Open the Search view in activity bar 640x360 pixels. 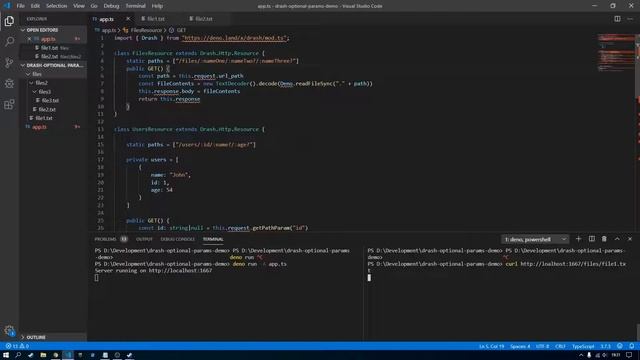pyautogui.click(x=9, y=42)
